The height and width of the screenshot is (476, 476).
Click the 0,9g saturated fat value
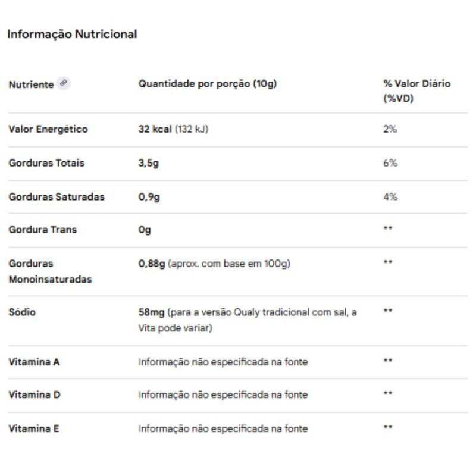(149, 196)
